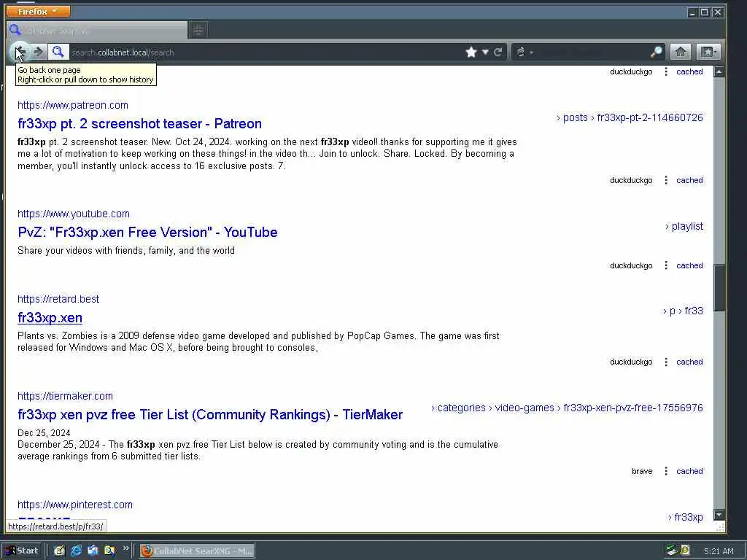Reload the current page
Image resolution: width=747 pixels, height=560 pixels.
[x=498, y=52]
